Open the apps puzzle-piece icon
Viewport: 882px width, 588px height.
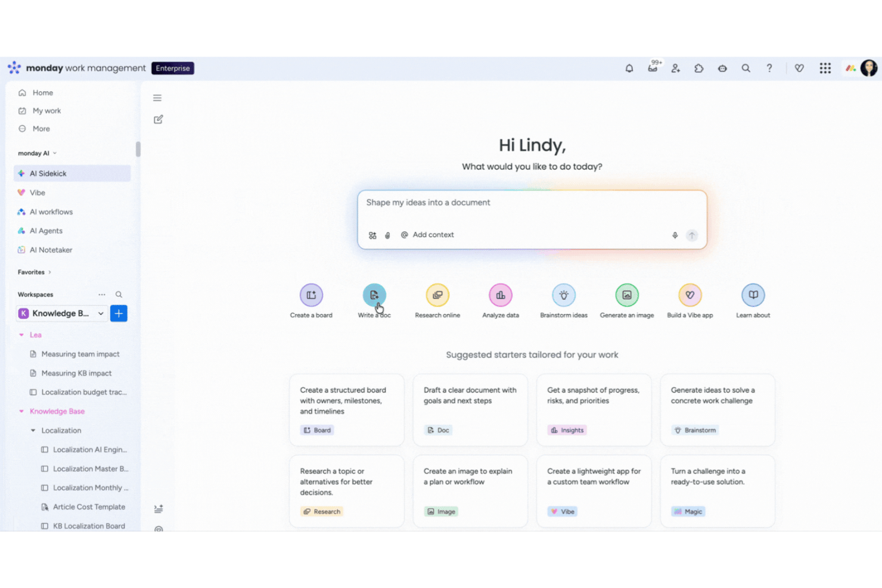click(699, 69)
